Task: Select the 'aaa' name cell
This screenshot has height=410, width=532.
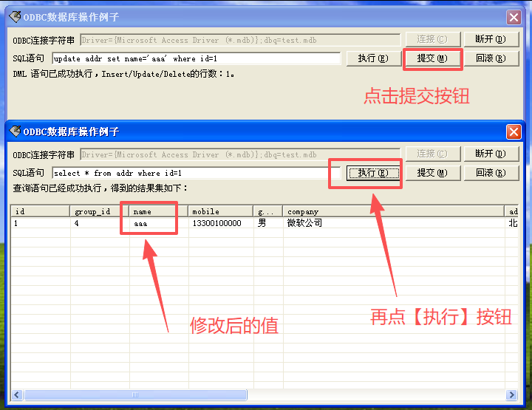Action: tap(159, 223)
